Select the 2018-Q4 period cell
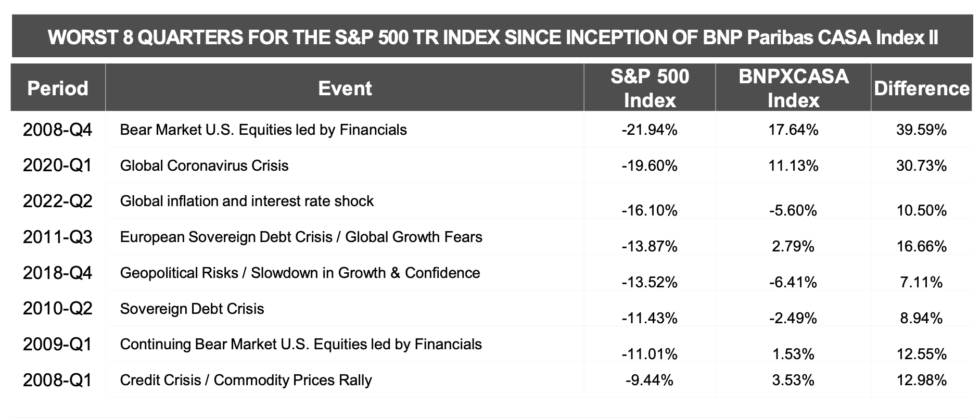Screen dimensions: 980x418 coord(58,273)
